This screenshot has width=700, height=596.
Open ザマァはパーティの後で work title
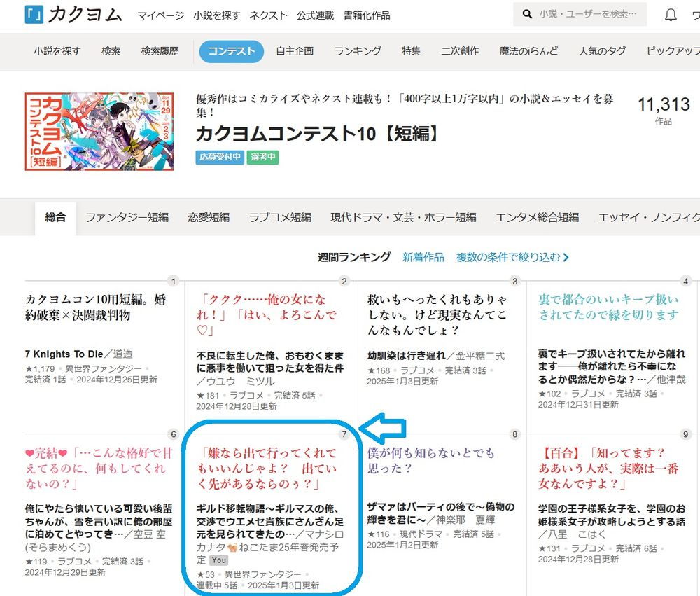click(440, 513)
